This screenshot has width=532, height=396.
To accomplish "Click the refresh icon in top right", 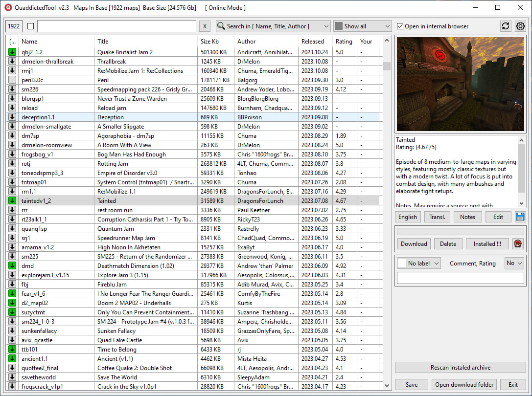I will (x=506, y=26).
